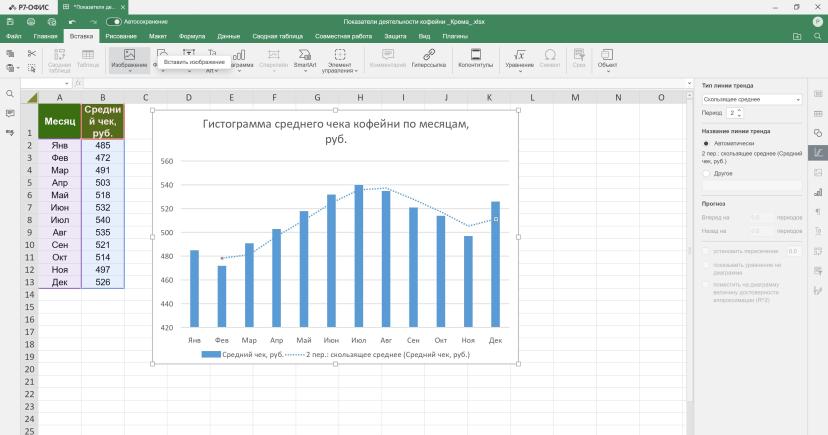
Task: Open the cell name box dropdown
Action: coord(67,83)
